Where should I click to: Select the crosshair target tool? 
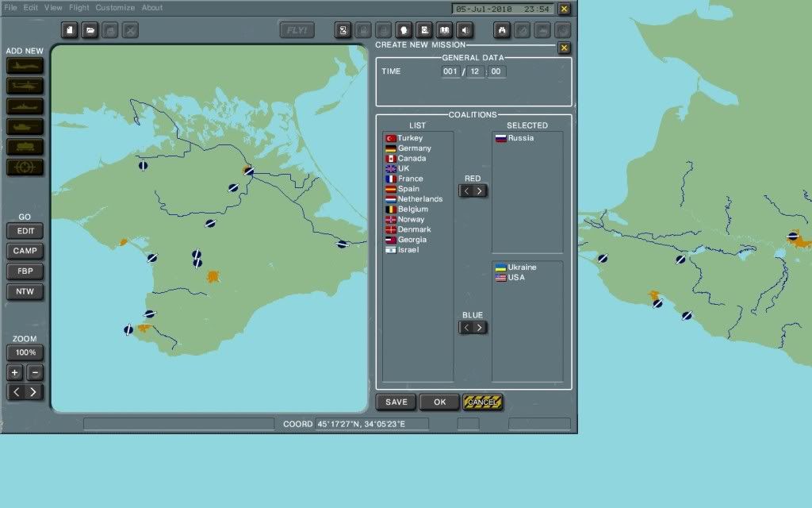[24, 167]
